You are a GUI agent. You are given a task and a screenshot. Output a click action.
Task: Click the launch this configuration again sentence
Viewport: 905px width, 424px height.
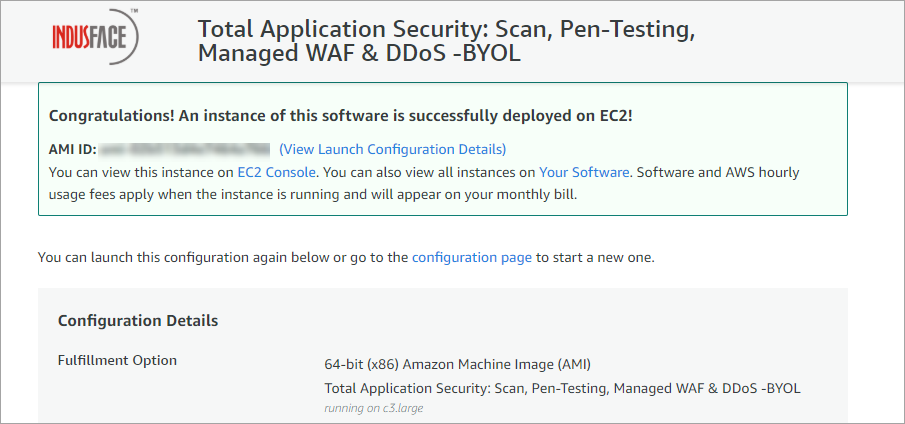[x=346, y=257]
